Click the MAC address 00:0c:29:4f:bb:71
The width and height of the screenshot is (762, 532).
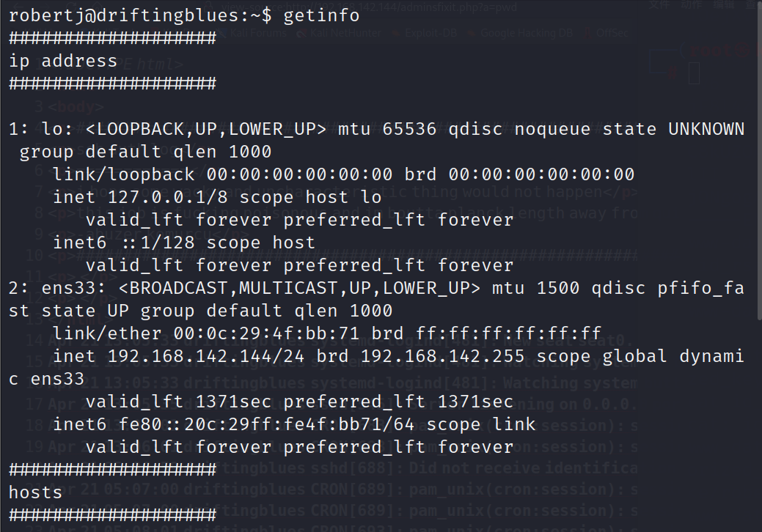tap(267, 333)
